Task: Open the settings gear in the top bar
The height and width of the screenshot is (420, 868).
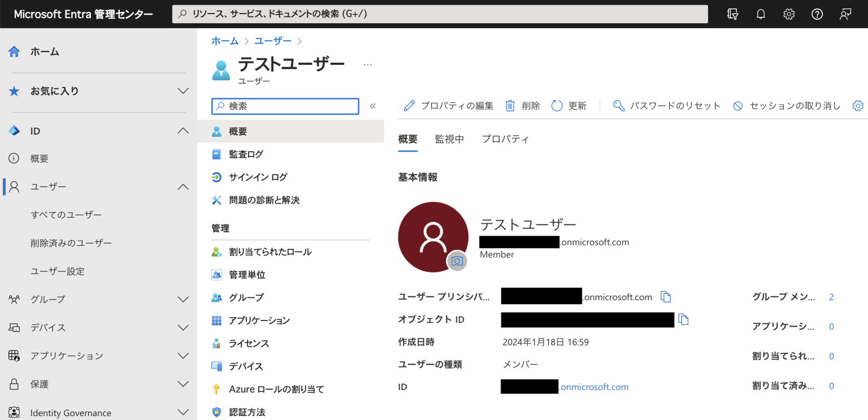Action: [x=789, y=14]
